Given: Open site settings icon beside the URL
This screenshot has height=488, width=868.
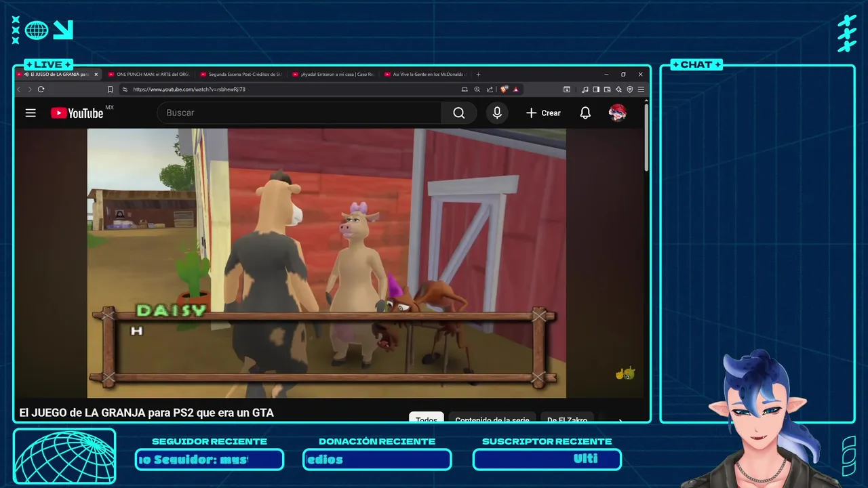Looking at the screenshot, I should (x=125, y=89).
